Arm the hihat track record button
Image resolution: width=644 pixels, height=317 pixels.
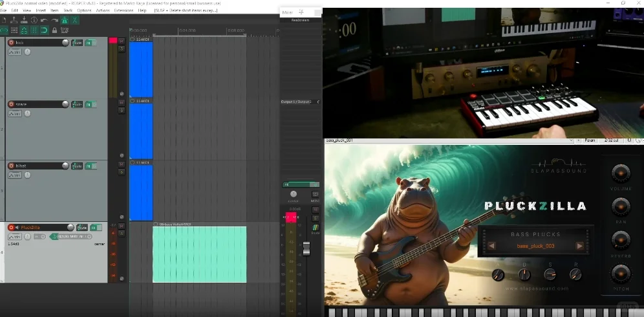pyautogui.click(x=11, y=166)
